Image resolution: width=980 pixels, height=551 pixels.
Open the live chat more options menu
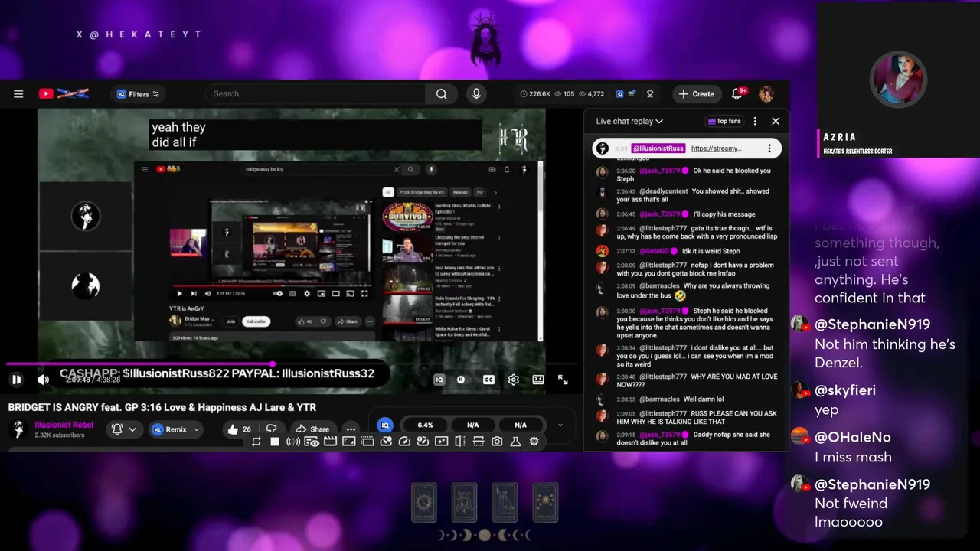click(755, 121)
